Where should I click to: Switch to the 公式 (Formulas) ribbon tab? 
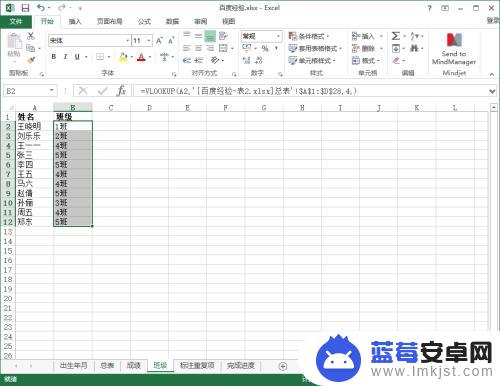[x=144, y=22]
